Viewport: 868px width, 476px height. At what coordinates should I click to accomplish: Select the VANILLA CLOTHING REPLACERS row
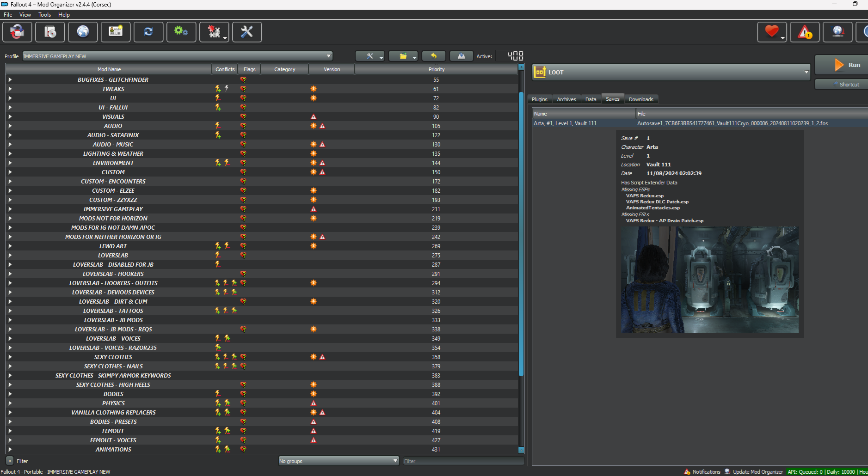(x=262, y=412)
